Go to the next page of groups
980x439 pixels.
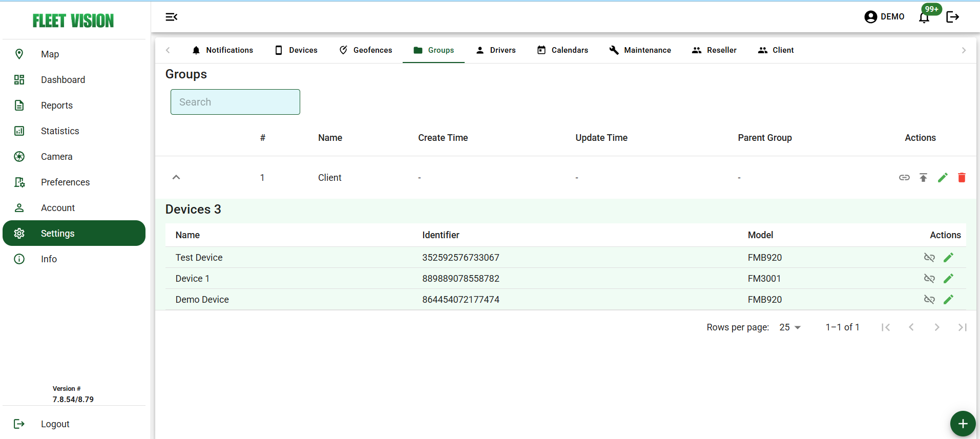tap(937, 327)
